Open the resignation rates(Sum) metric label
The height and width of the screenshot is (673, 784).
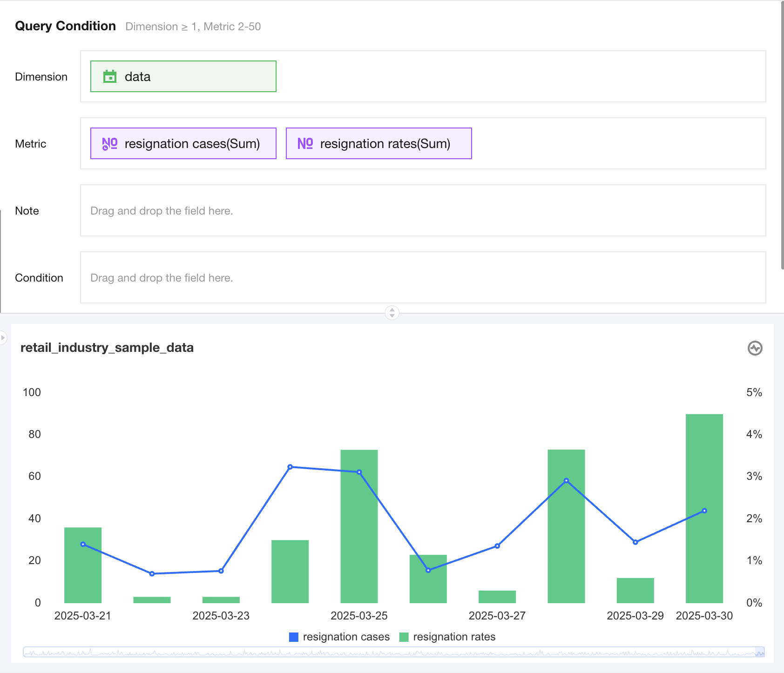pyautogui.click(x=385, y=144)
